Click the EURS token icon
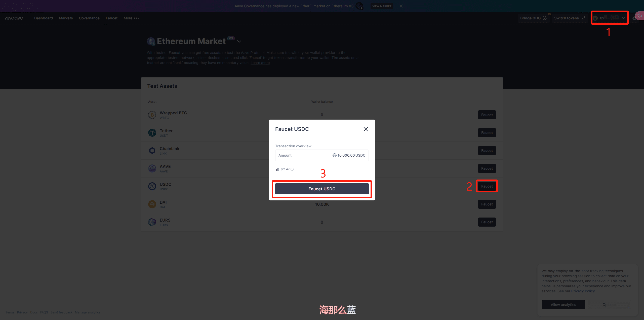Screen dimensions: 644x320 coord(152,222)
